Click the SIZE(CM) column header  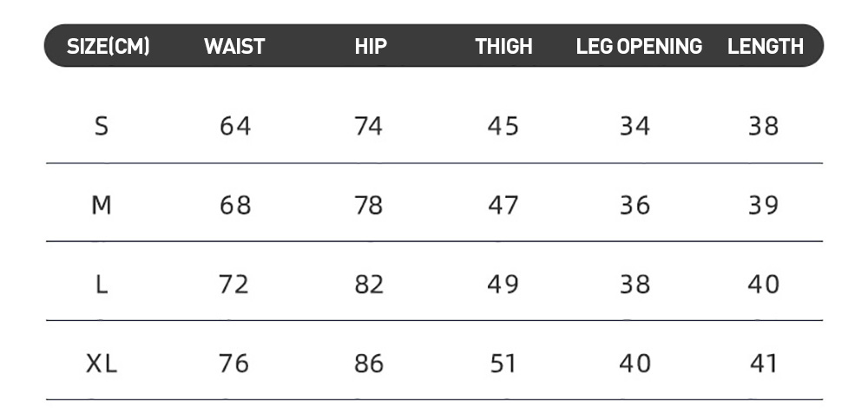[x=108, y=47]
